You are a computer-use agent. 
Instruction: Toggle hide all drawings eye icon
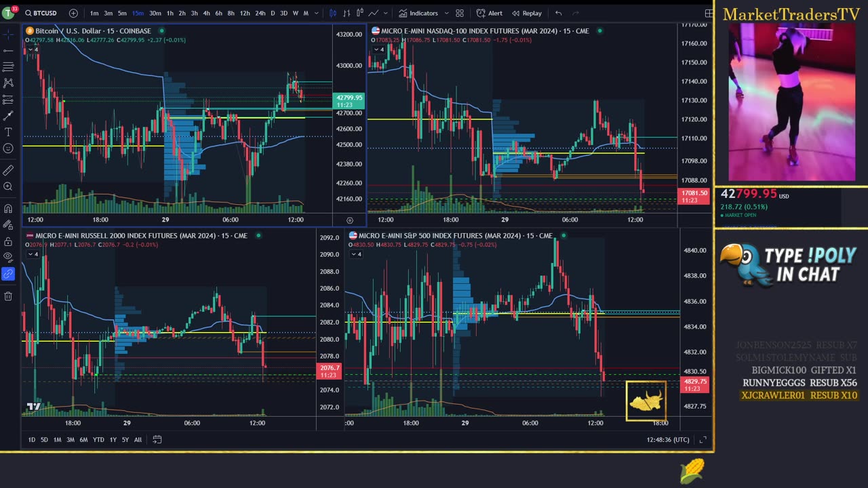[x=8, y=258]
